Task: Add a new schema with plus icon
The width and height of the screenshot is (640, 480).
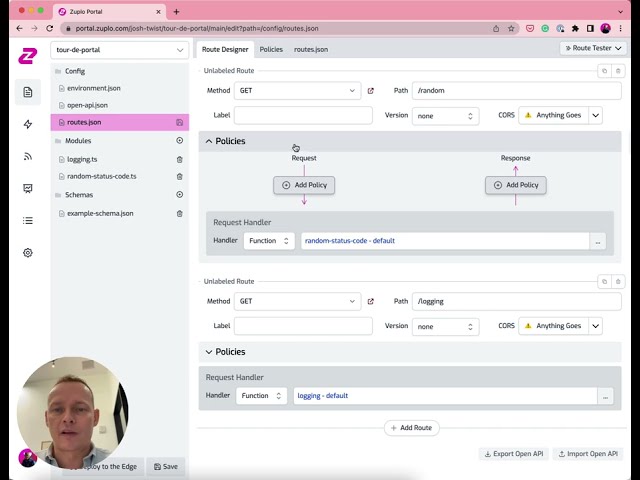Action: tap(179, 195)
